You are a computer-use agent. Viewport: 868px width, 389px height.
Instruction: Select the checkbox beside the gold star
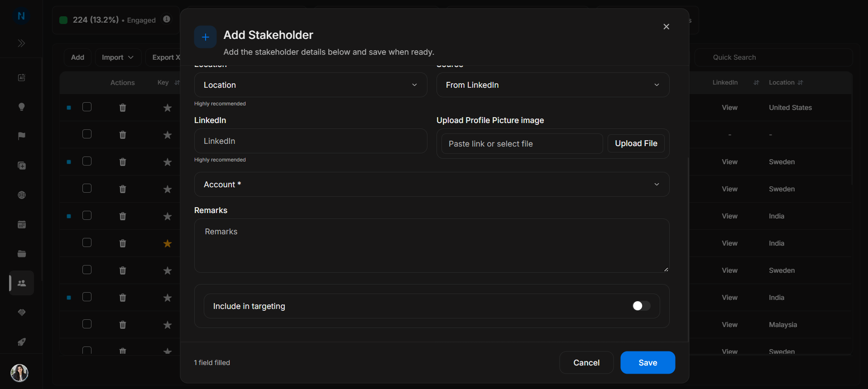(87, 242)
